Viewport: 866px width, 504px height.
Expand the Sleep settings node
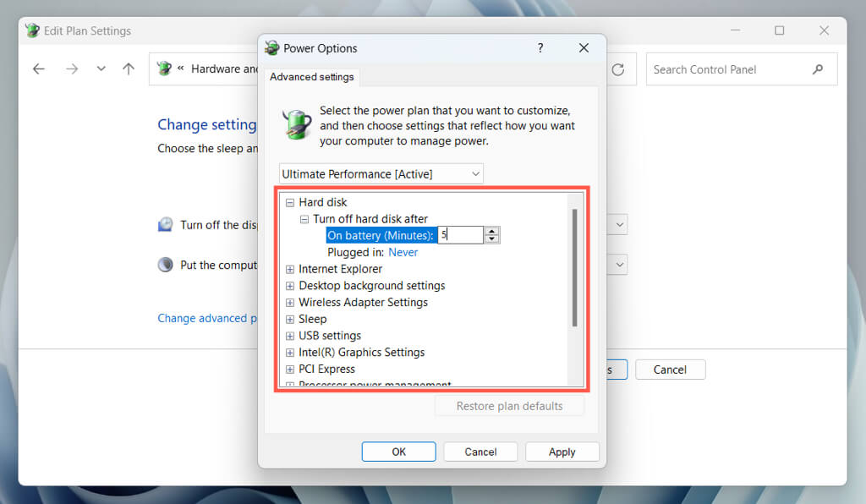[290, 319]
